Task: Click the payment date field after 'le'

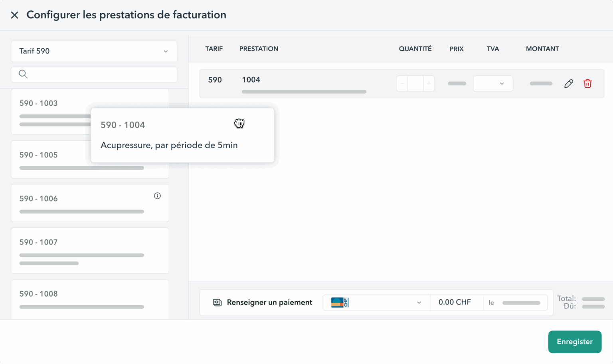Action: 521,303
